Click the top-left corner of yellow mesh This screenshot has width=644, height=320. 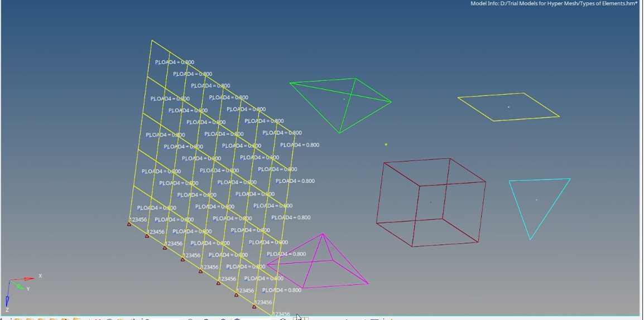pos(152,40)
